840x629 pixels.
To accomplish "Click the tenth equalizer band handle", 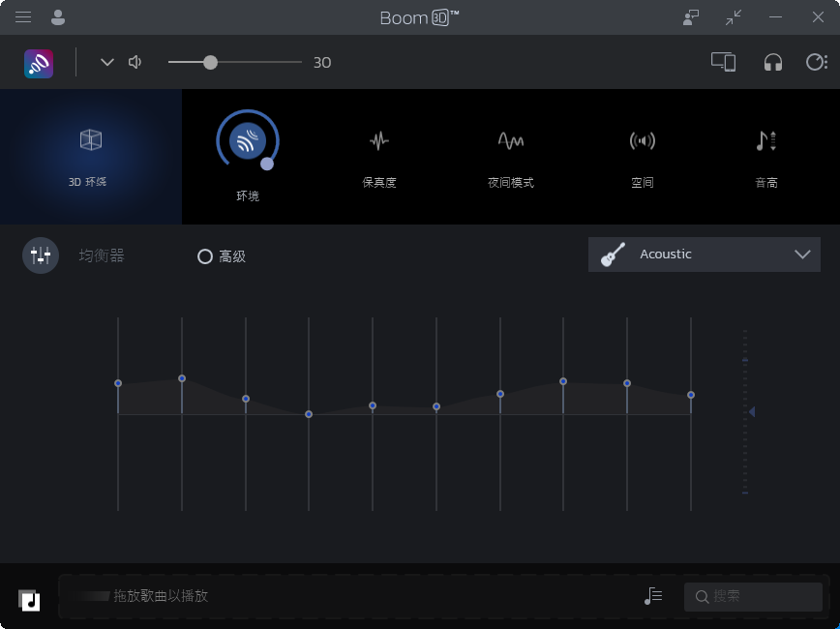I will (691, 395).
